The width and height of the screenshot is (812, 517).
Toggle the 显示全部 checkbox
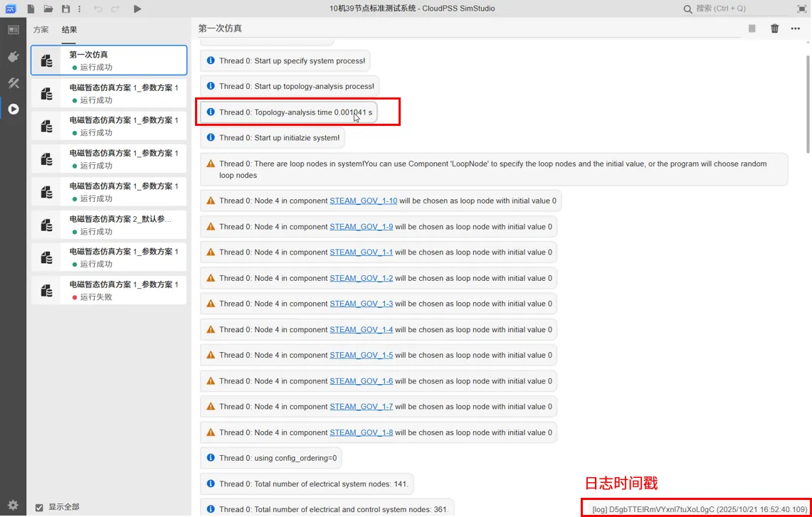pyautogui.click(x=39, y=507)
